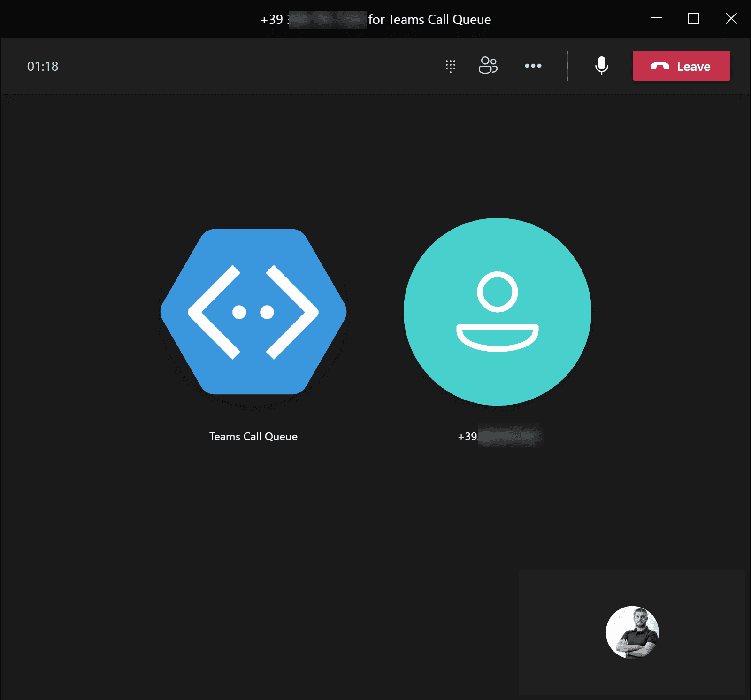The width and height of the screenshot is (751, 700).
Task: Maximize the call window
Action: pyautogui.click(x=693, y=19)
